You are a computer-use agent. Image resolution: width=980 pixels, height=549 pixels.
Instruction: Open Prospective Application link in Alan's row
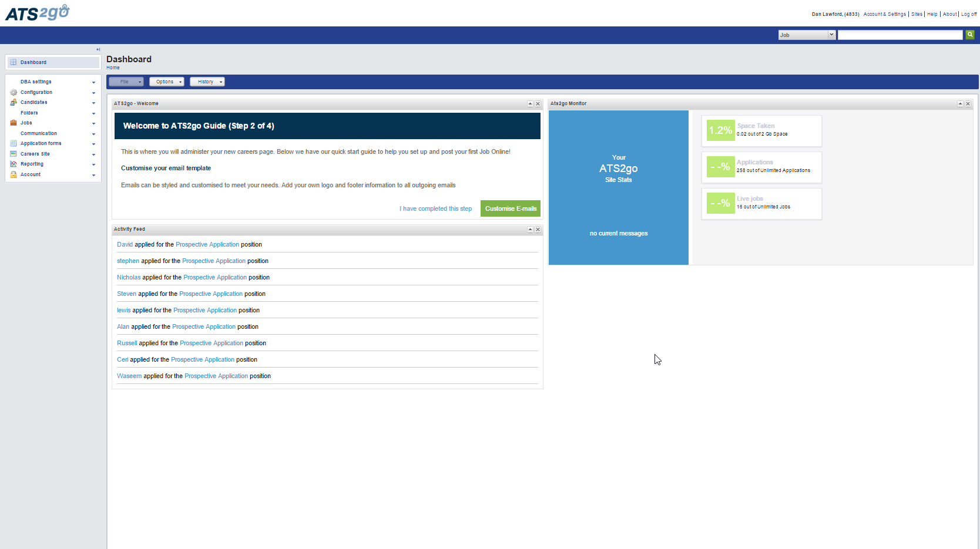(204, 326)
